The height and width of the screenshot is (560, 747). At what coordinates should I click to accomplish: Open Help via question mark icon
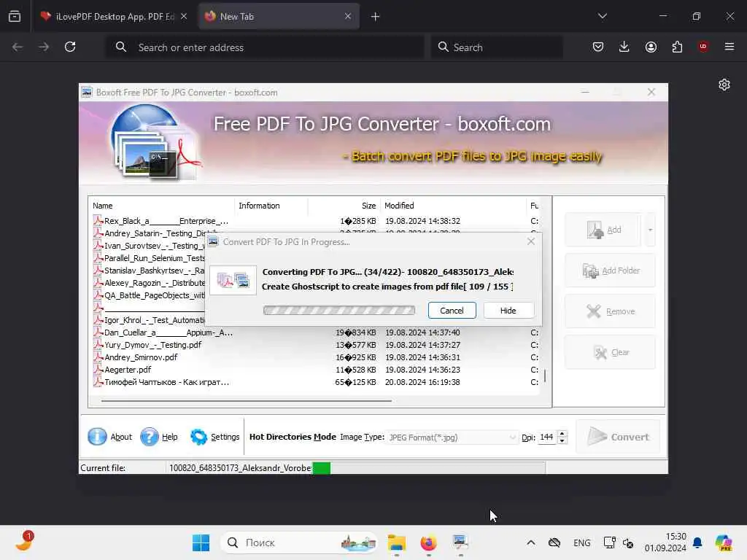(x=149, y=436)
